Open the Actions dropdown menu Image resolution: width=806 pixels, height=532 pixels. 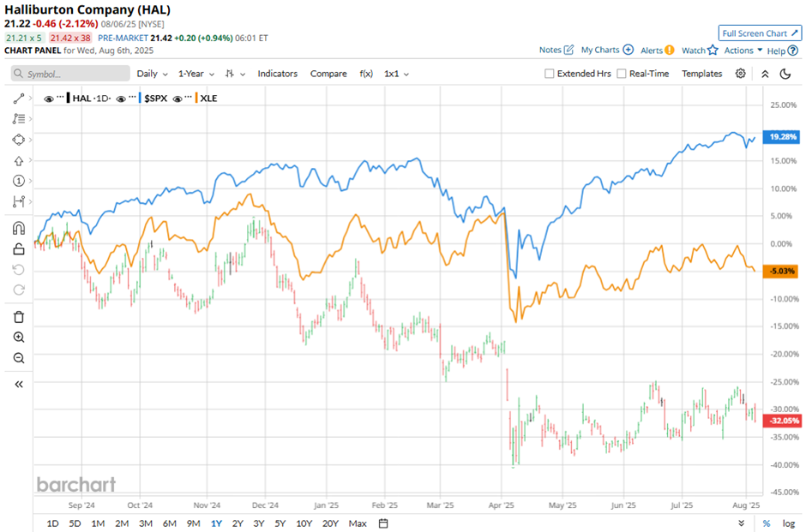(743, 50)
